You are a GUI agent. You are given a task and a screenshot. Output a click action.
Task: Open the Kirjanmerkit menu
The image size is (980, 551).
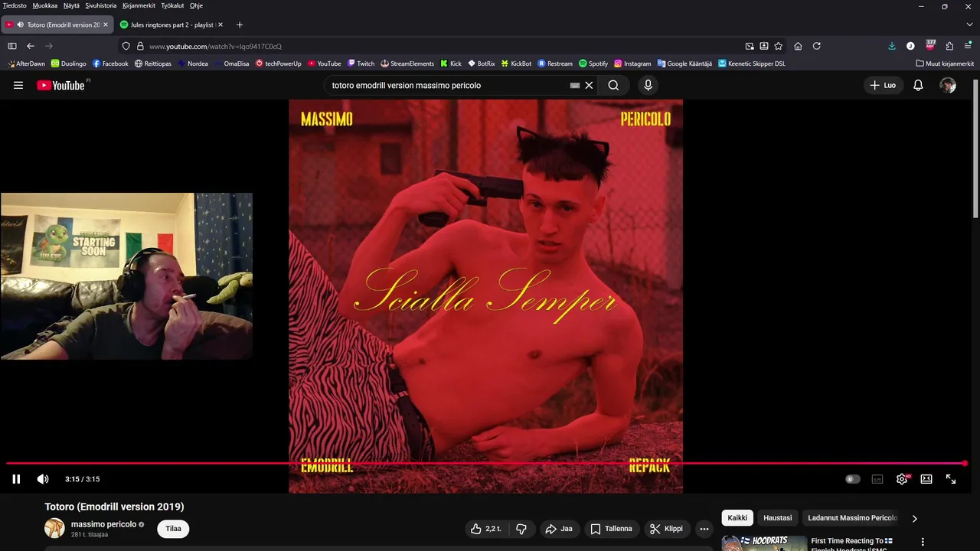[x=139, y=5]
